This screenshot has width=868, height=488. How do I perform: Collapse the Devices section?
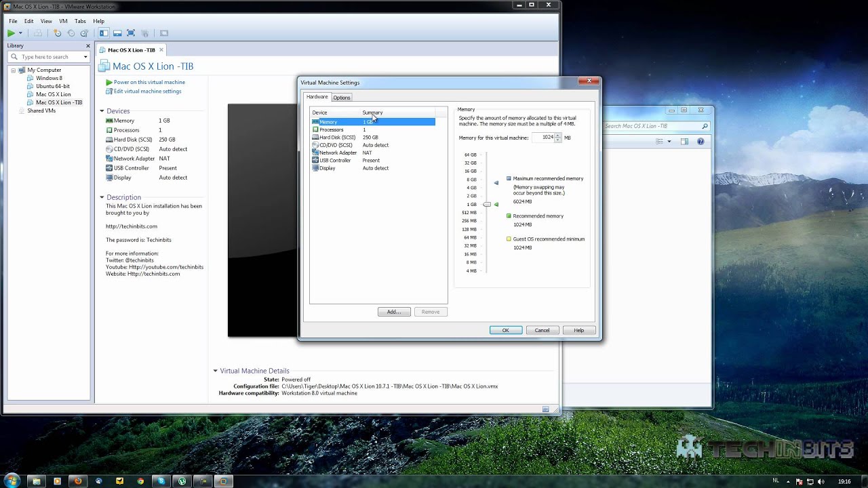click(x=102, y=111)
